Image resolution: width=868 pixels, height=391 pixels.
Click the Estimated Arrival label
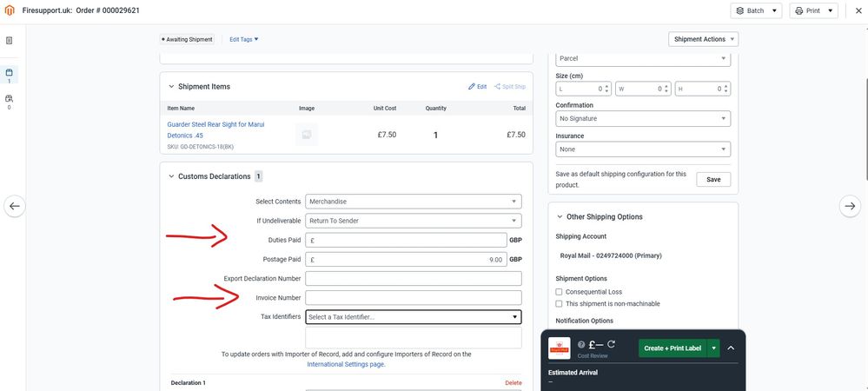pyautogui.click(x=573, y=373)
